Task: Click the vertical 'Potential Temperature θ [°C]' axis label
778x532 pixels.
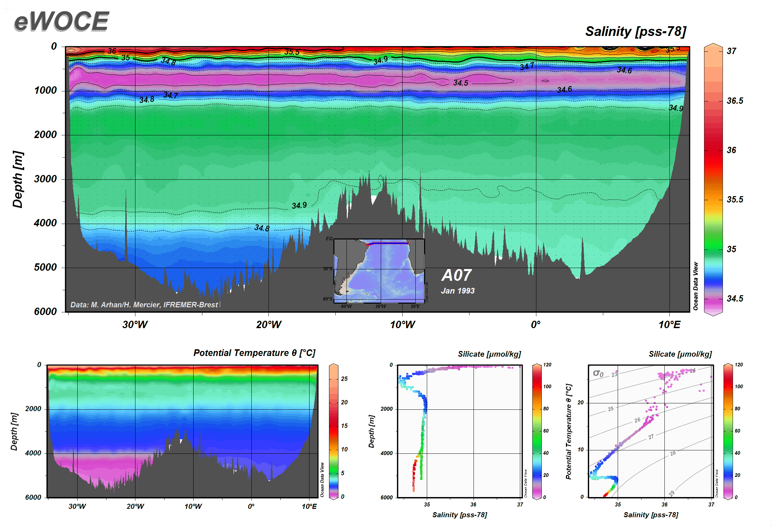Action: point(569,431)
